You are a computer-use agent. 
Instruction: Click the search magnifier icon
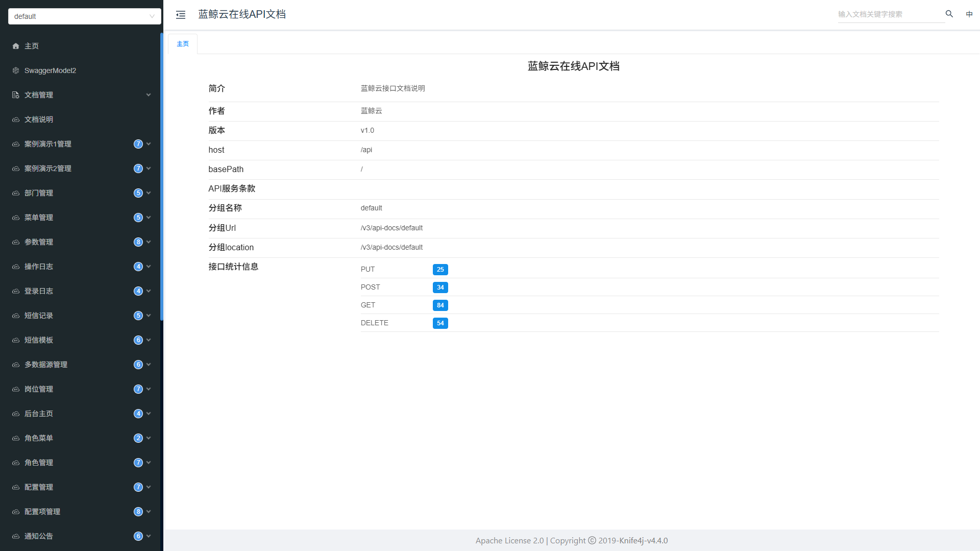949,14
